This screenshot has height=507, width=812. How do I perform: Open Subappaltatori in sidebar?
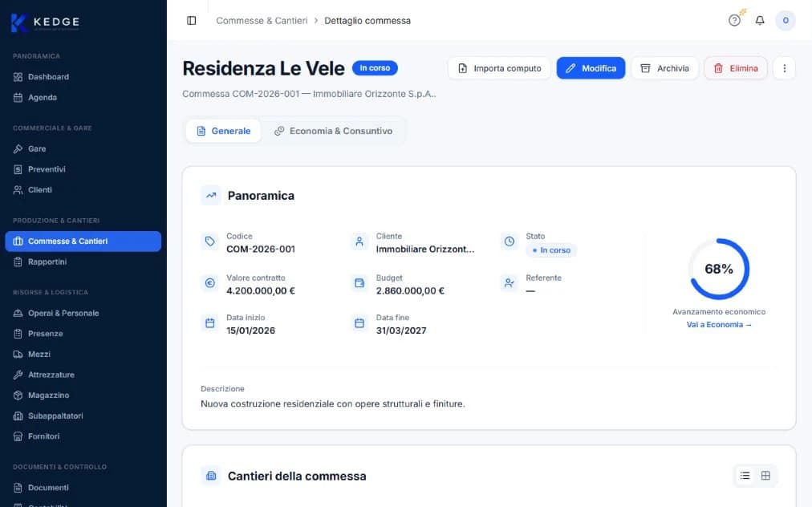83,416
